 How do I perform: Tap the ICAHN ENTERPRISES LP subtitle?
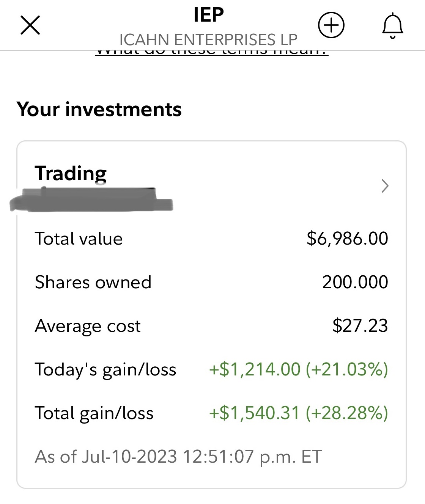click(x=208, y=39)
